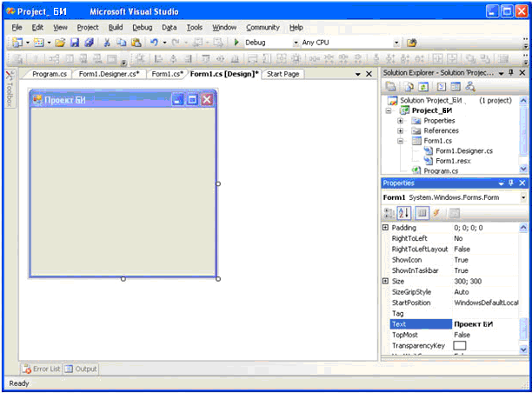Open the Toolbox side panel
The width and height of the screenshot is (532, 393).
pos(10,90)
